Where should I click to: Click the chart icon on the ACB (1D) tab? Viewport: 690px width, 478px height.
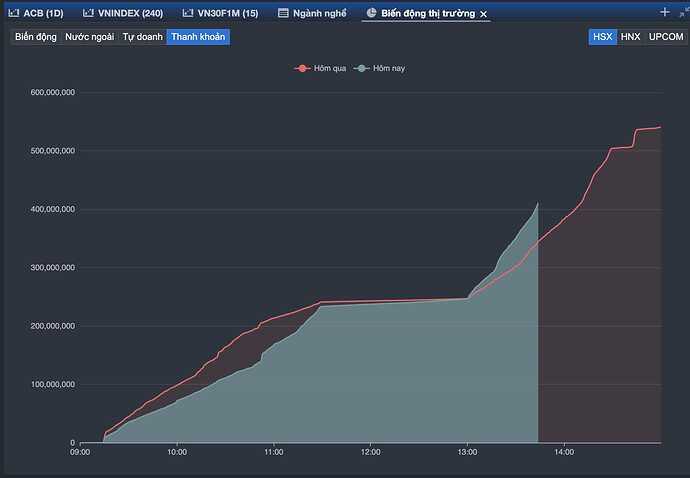click(x=13, y=13)
